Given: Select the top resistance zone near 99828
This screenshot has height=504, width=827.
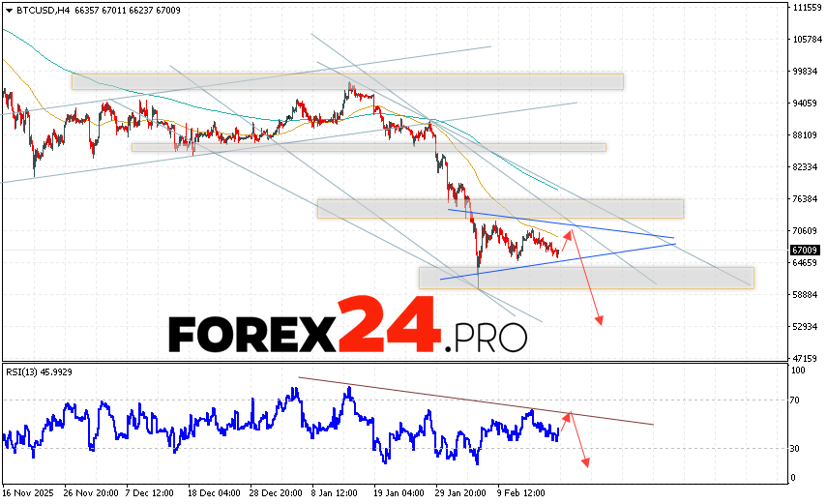Looking at the screenshot, I should [346, 81].
